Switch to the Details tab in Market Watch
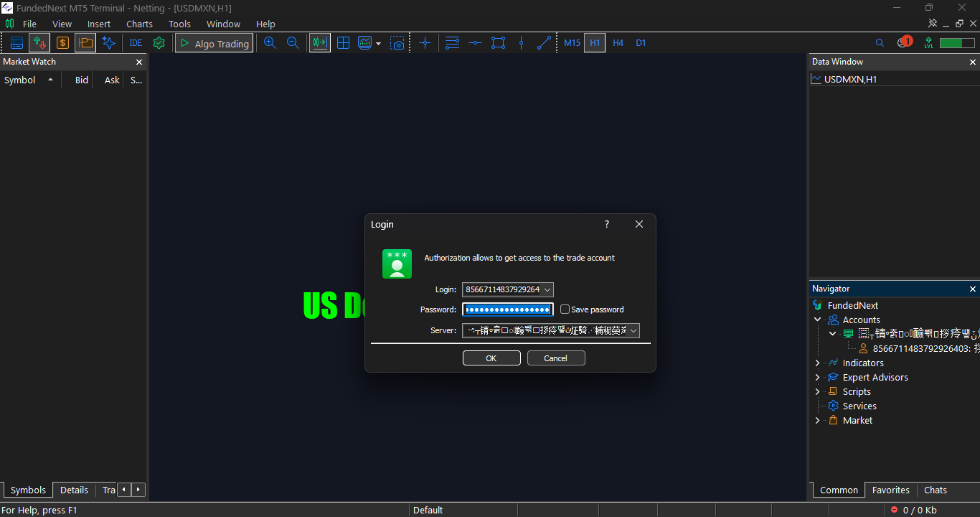The width and height of the screenshot is (980, 517). pos(74,490)
